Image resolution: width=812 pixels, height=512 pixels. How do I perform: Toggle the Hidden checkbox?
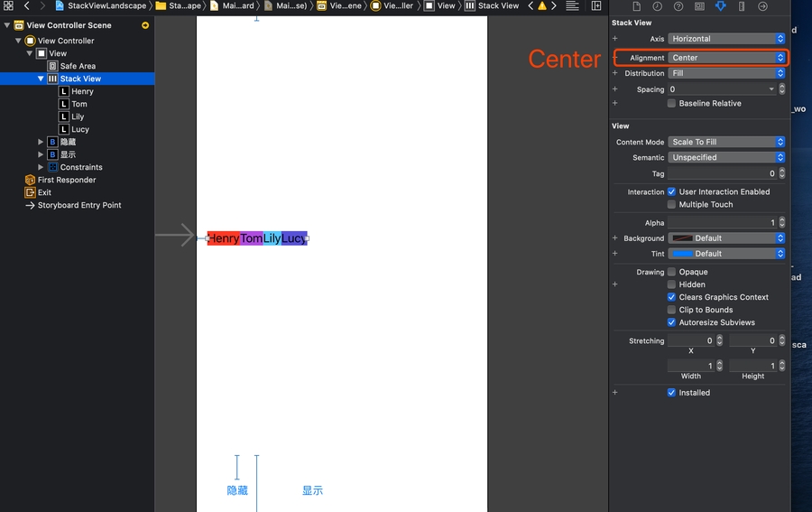coord(671,284)
